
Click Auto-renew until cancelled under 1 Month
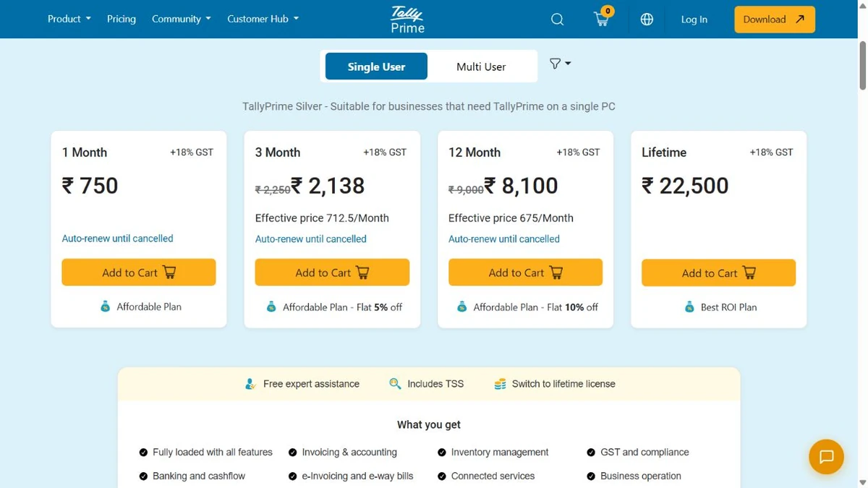(x=117, y=239)
